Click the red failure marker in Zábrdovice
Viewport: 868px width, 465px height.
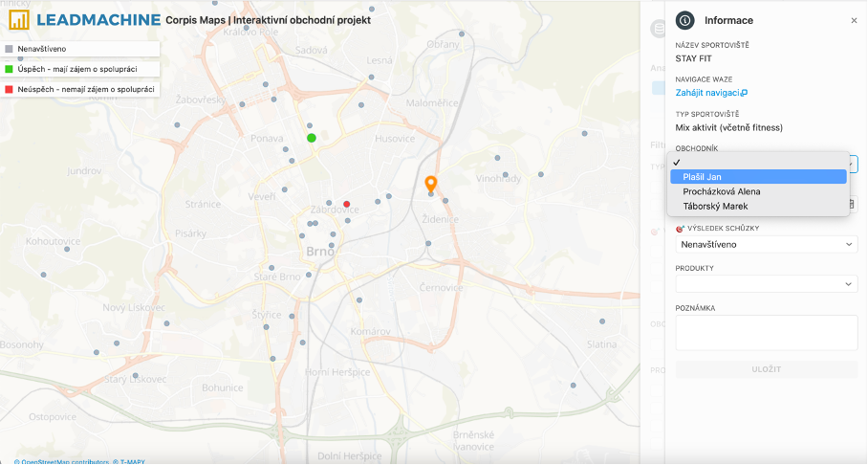click(x=347, y=204)
